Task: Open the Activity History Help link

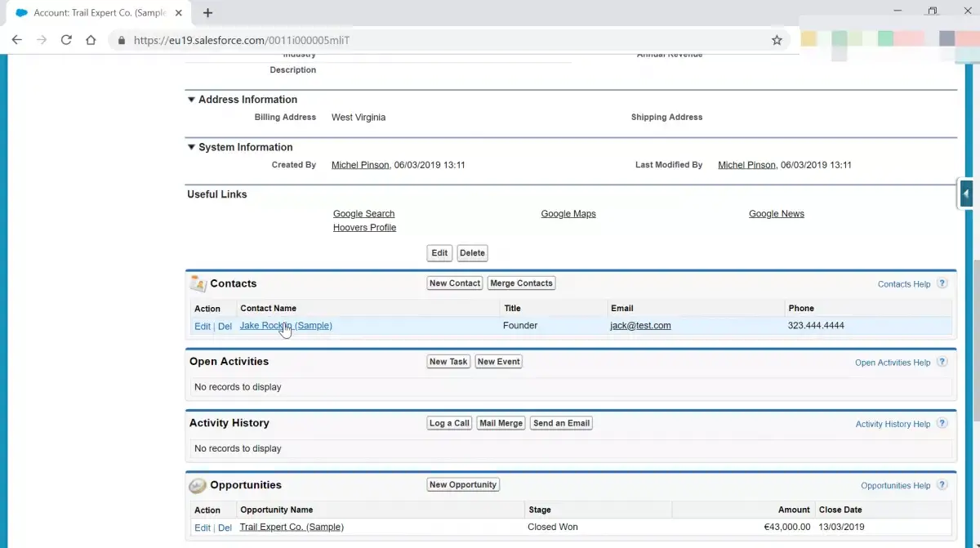Action: 893,424
